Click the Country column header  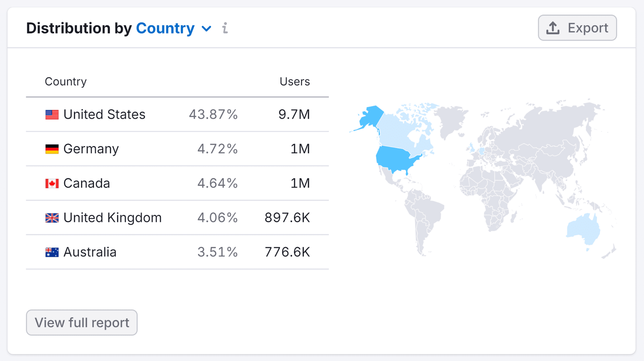[x=66, y=81]
